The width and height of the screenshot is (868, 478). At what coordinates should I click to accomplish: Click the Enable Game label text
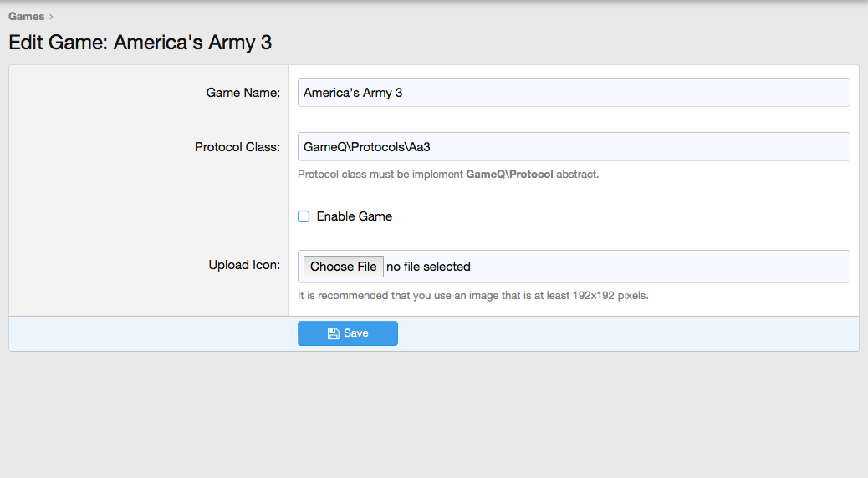click(354, 216)
